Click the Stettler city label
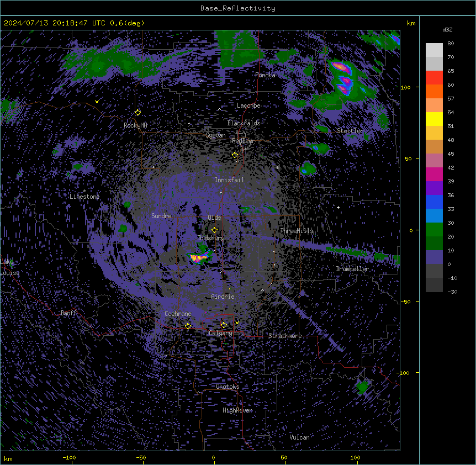 click(350, 131)
